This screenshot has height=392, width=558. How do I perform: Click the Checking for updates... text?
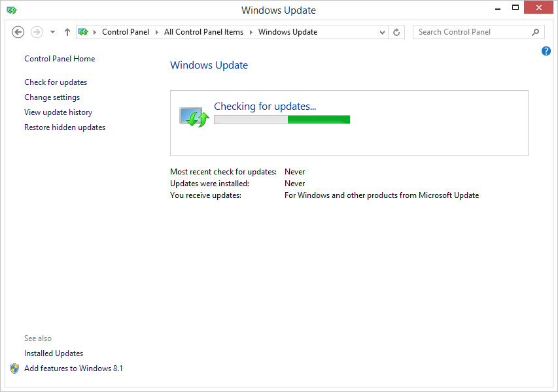click(265, 106)
